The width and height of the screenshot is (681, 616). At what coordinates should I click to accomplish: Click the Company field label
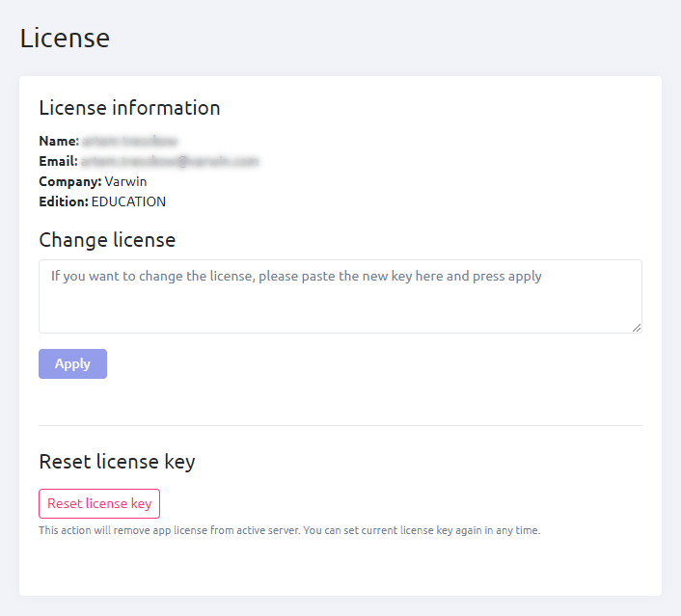tap(69, 181)
